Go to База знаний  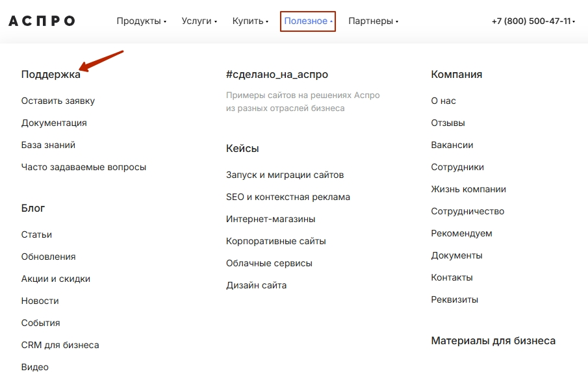click(x=48, y=145)
